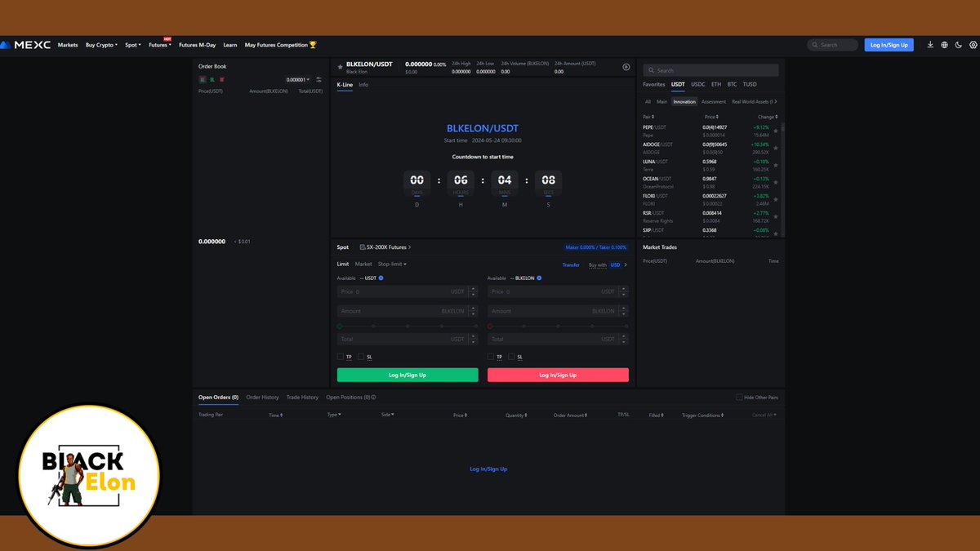980x551 pixels.
Task: Click the download app icon in header
Action: [930, 45]
